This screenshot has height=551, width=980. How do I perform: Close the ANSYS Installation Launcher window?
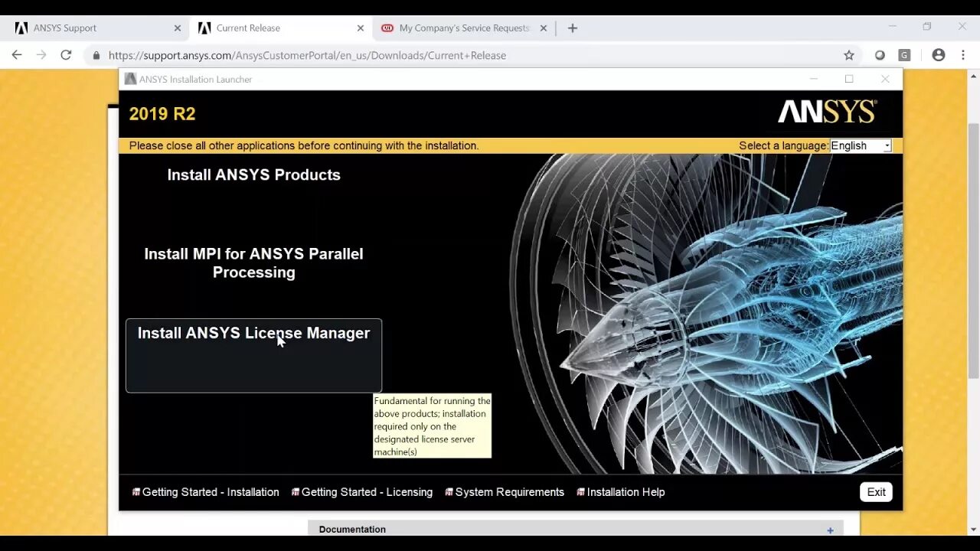pyautogui.click(x=885, y=79)
